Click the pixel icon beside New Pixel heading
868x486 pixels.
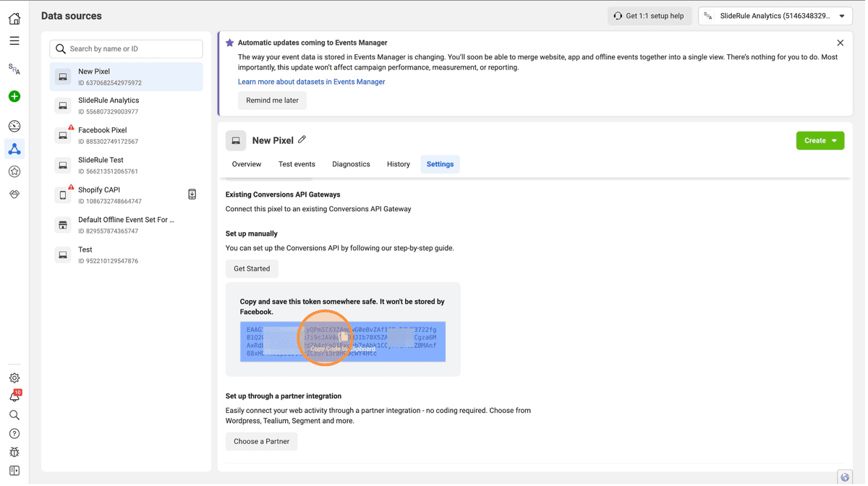236,141
